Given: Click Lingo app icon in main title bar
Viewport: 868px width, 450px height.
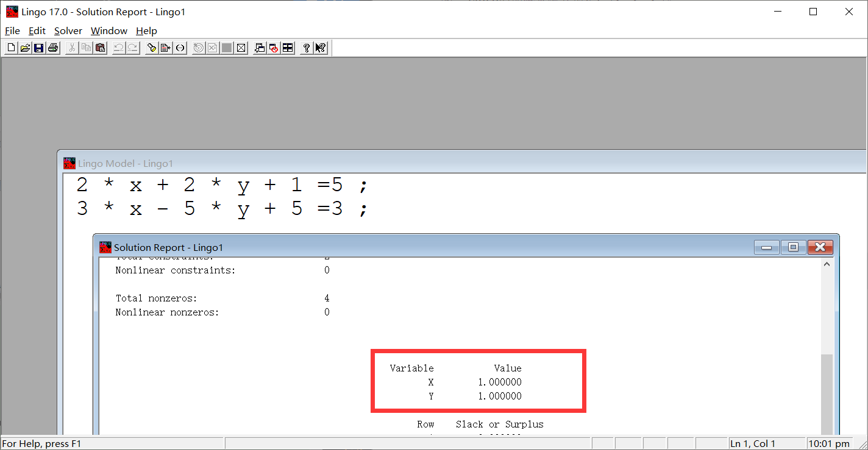Looking at the screenshot, I should click(x=12, y=12).
